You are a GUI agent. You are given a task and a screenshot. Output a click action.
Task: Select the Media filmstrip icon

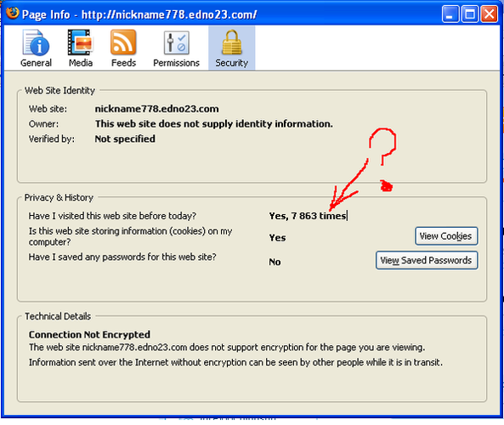coord(81,42)
